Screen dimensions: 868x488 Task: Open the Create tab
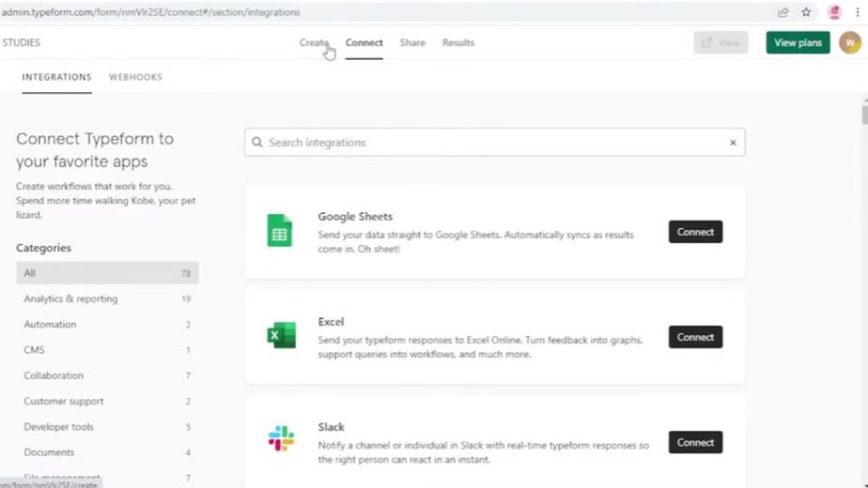tap(314, 42)
